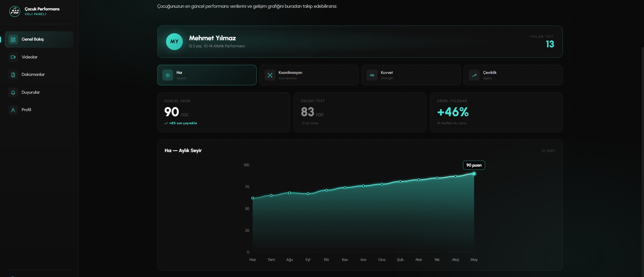Click the '10-14 Atletik Performans' subtitle

[224, 46]
